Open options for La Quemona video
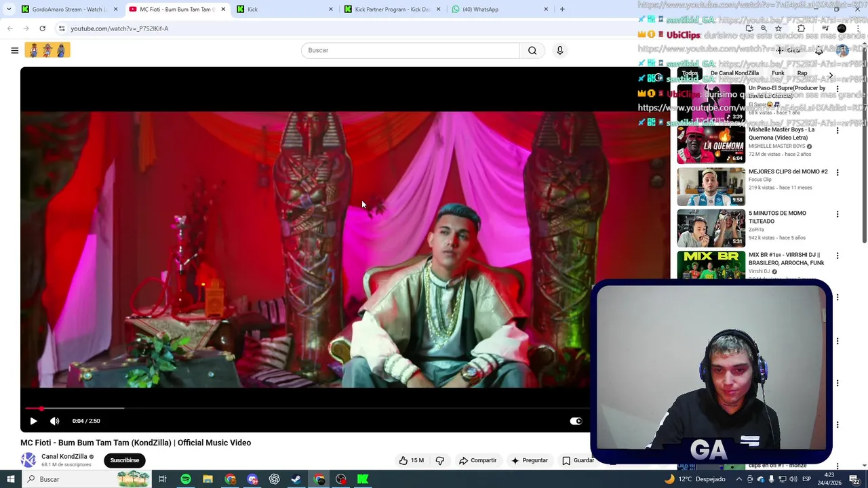The height and width of the screenshot is (488, 868). [x=837, y=130]
